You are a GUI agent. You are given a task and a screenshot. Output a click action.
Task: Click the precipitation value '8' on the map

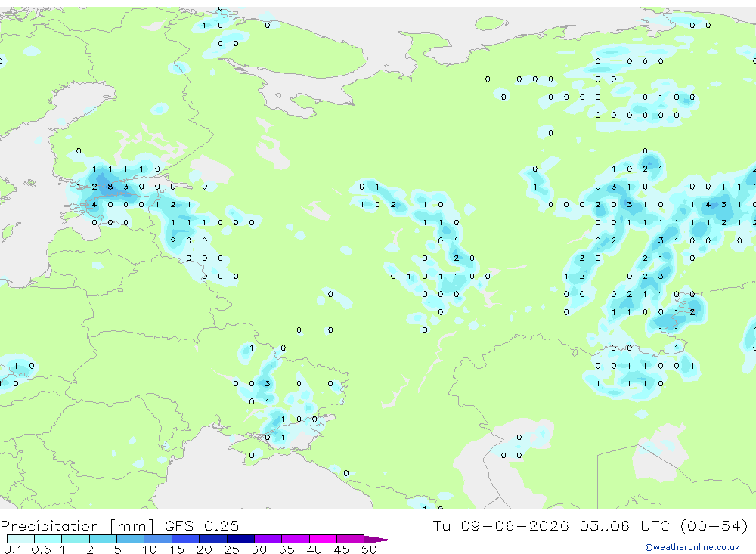point(110,187)
